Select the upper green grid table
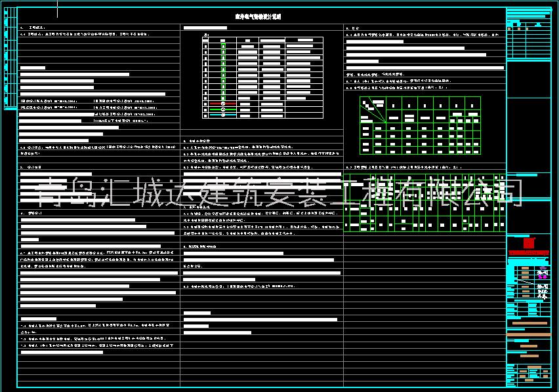This screenshot has height=392, width=559. click(420, 125)
